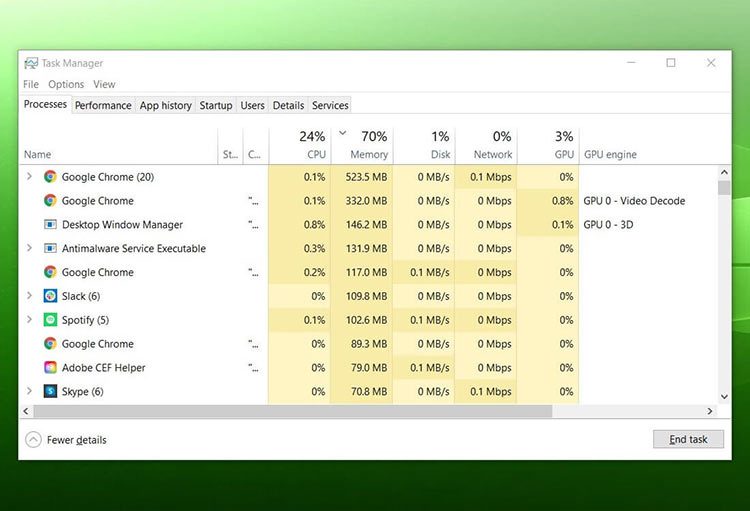Expand the Skype (6) process group
The image size is (750, 511).
pos(29,392)
